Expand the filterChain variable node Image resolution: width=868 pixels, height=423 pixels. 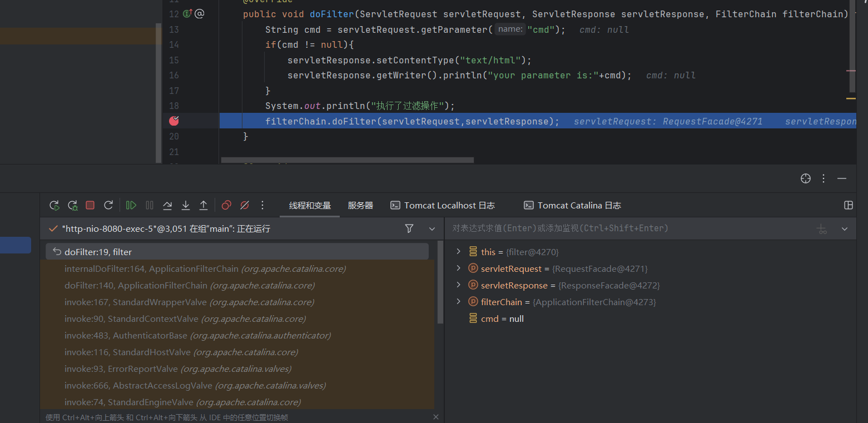[x=458, y=302]
